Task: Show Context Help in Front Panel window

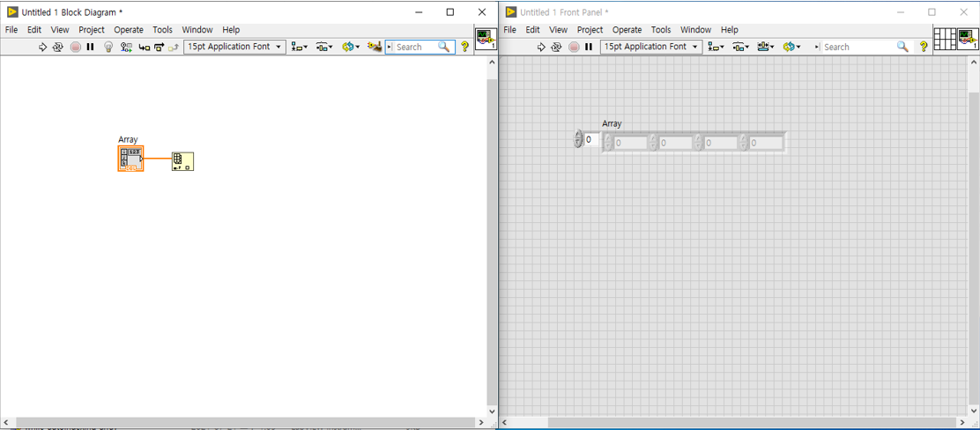Action: pos(923,47)
